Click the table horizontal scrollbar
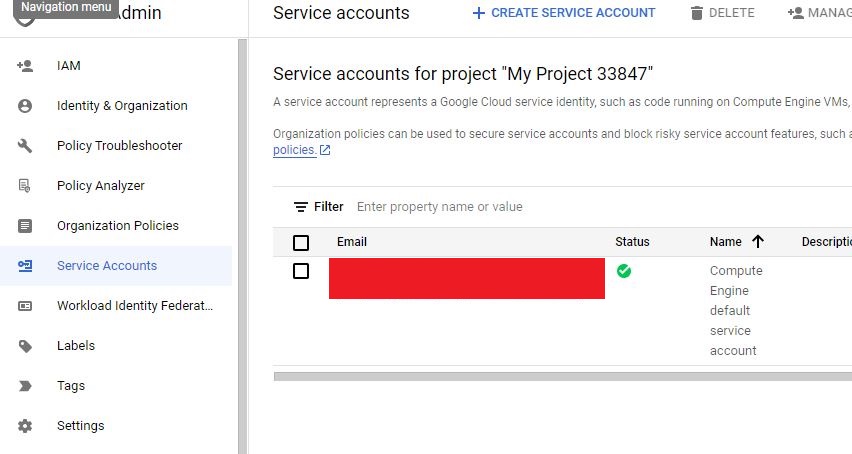 [x=562, y=377]
